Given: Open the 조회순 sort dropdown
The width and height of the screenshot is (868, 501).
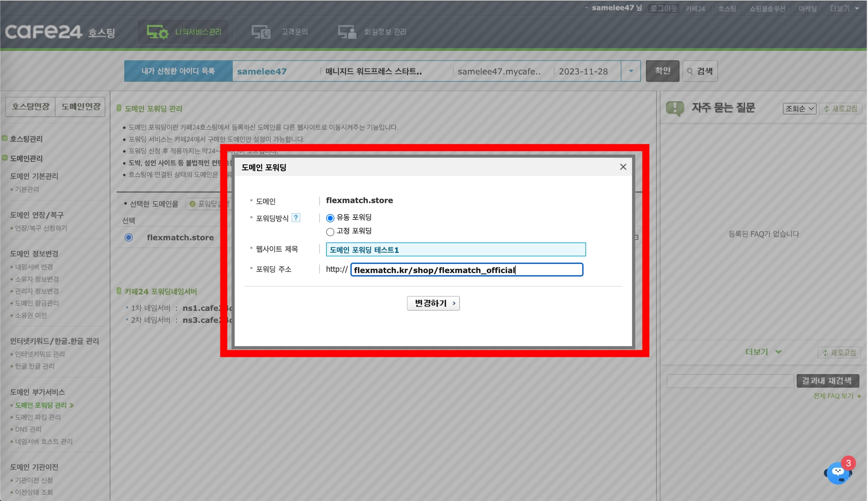Looking at the screenshot, I should click(799, 109).
